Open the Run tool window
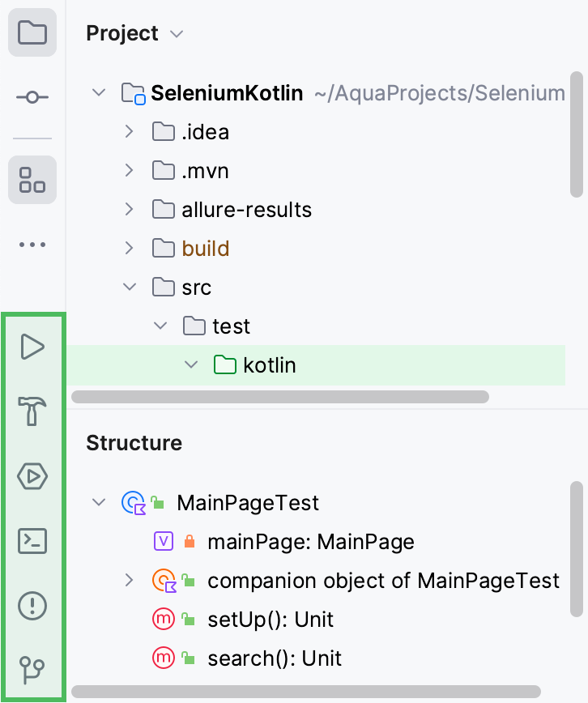 point(32,347)
